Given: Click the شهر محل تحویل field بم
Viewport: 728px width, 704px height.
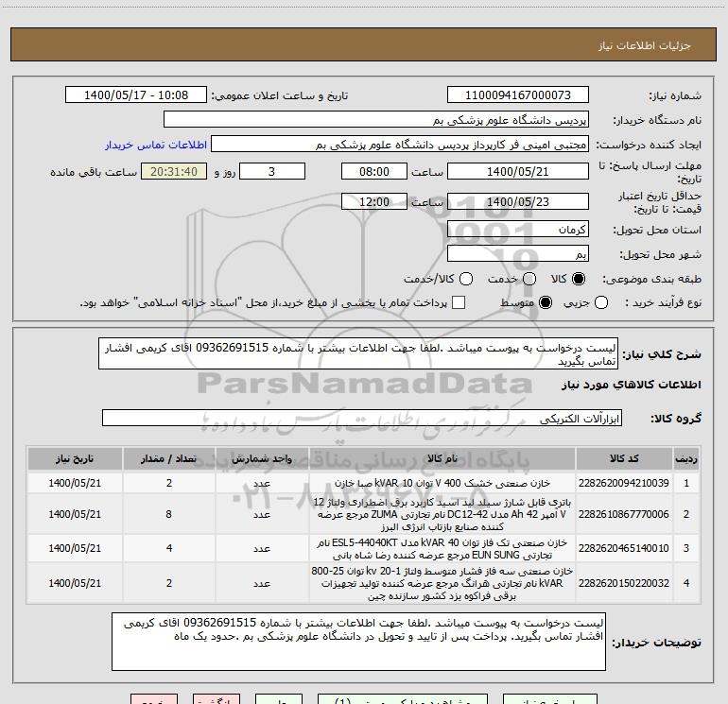Looking at the screenshot, I should [x=518, y=254].
